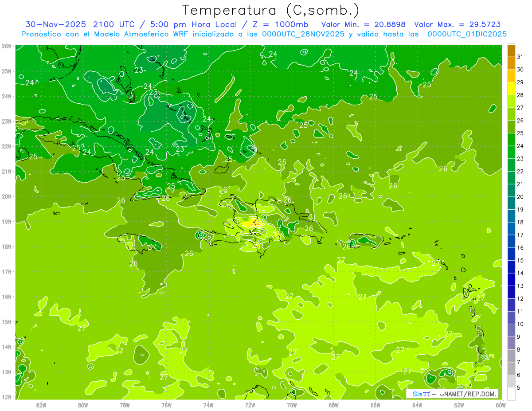Click the "20N" latitude axis label
Viewport: 532px width, 411px height.
tap(6, 196)
